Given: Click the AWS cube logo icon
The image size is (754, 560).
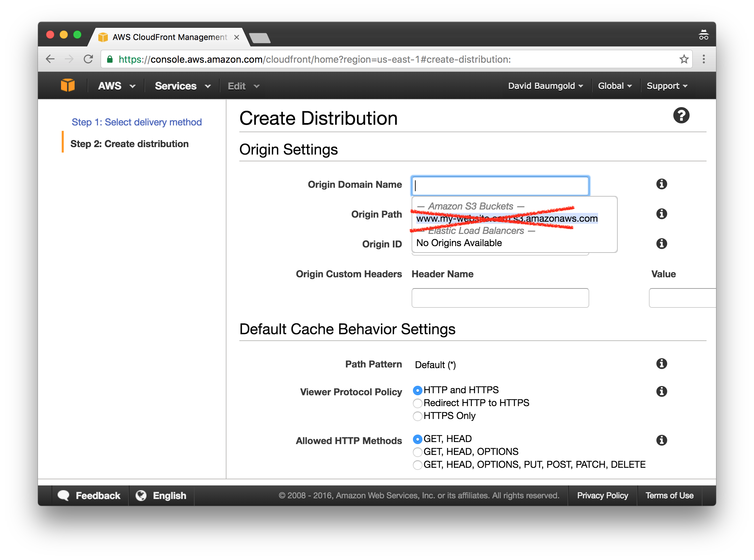Looking at the screenshot, I should click(x=67, y=85).
